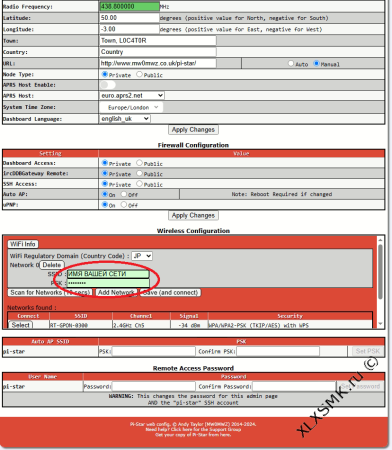Viewport: 392px width, 450px height.
Task: Open Dashboard Language dropdown
Action: [x=125, y=119]
